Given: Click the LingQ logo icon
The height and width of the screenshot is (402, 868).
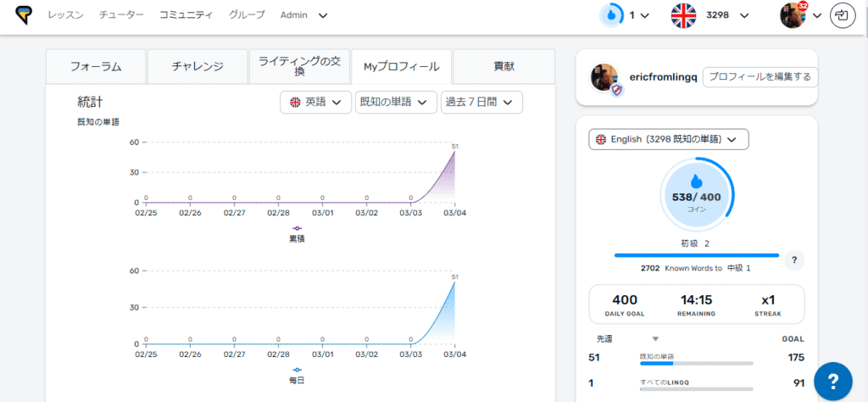Looking at the screenshot, I should tap(24, 15).
